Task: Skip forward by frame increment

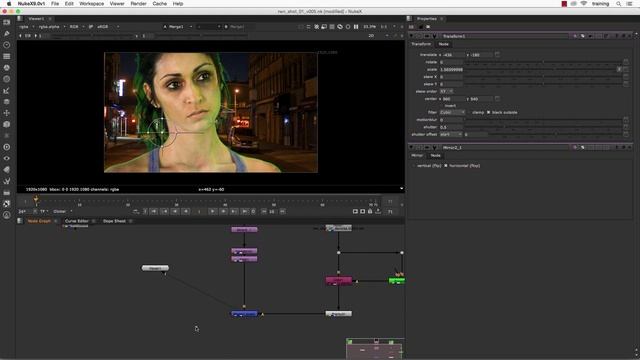Action: (282, 211)
